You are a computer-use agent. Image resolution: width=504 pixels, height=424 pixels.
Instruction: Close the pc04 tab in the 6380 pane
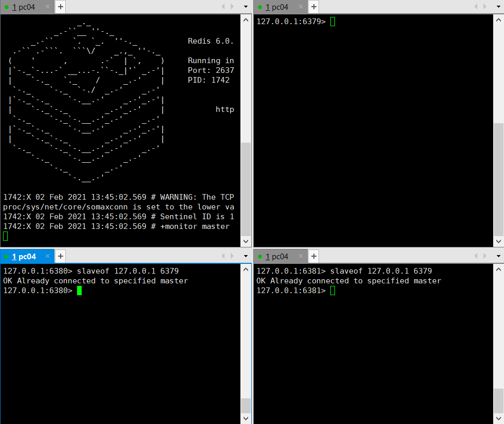click(x=48, y=256)
